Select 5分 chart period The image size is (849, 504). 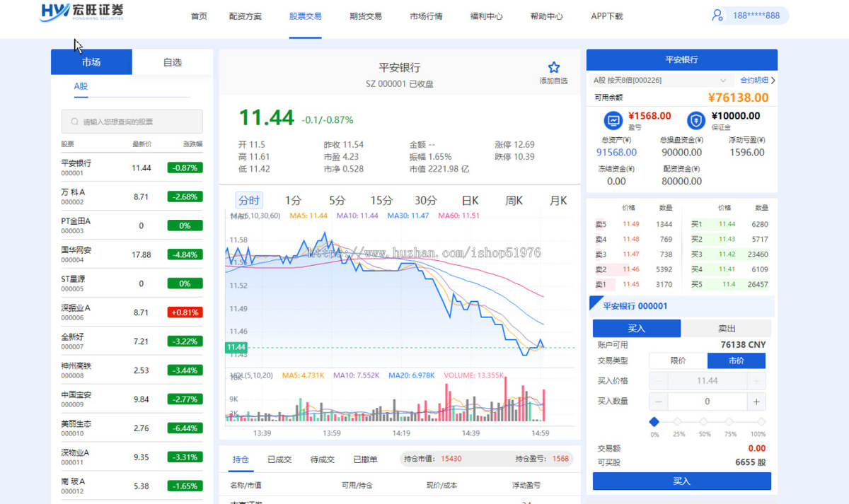coord(337,200)
